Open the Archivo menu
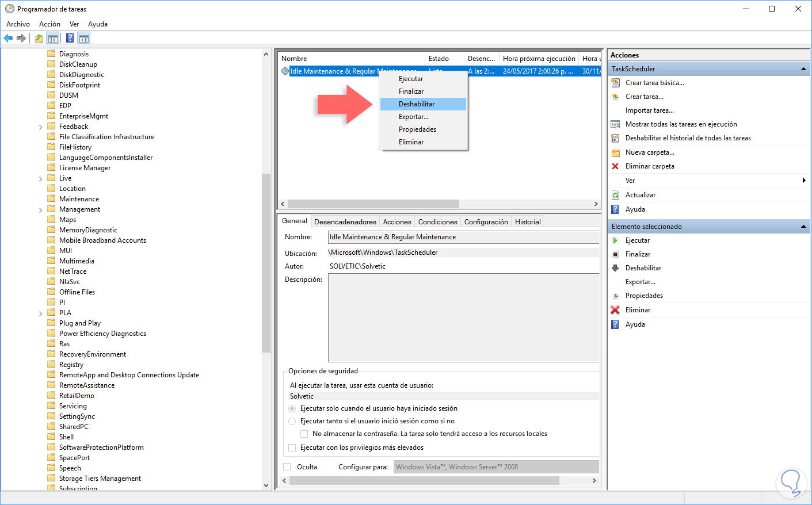The height and width of the screenshot is (505, 812). (x=18, y=24)
